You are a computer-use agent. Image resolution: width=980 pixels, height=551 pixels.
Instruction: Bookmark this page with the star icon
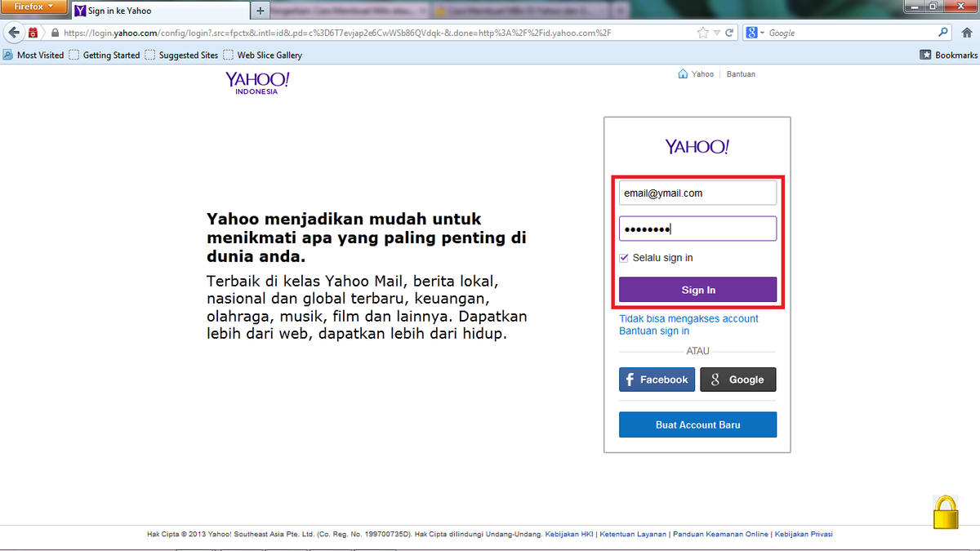[703, 33]
